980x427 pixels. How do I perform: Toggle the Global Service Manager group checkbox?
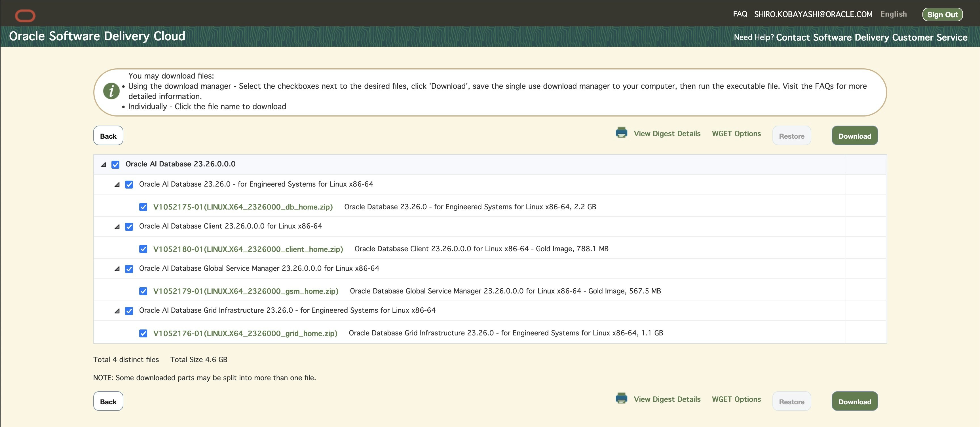(129, 269)
